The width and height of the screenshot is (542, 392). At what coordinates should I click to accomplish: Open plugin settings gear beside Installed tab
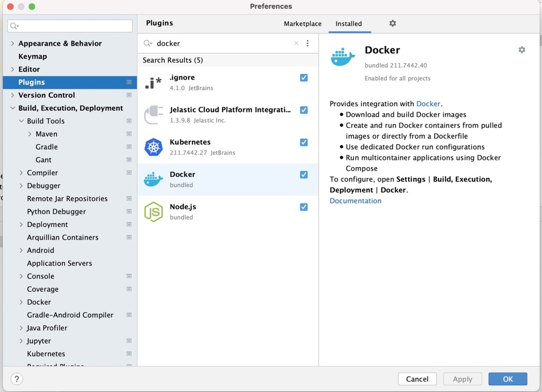click(392, 23)
